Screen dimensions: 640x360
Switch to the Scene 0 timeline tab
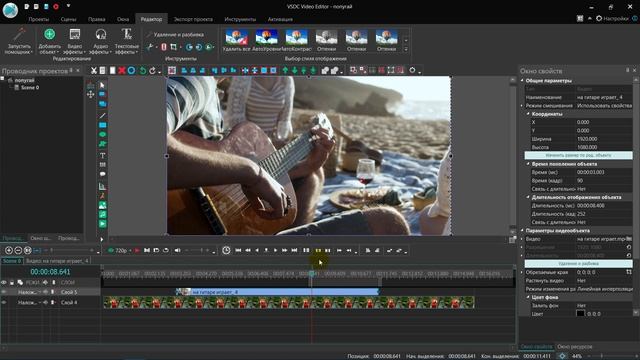[12, 260]
